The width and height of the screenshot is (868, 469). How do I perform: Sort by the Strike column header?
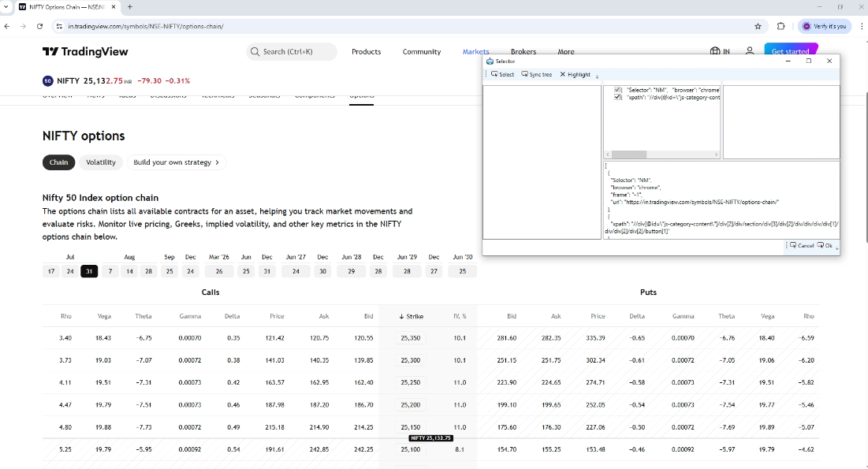click(x=411, y=316)
